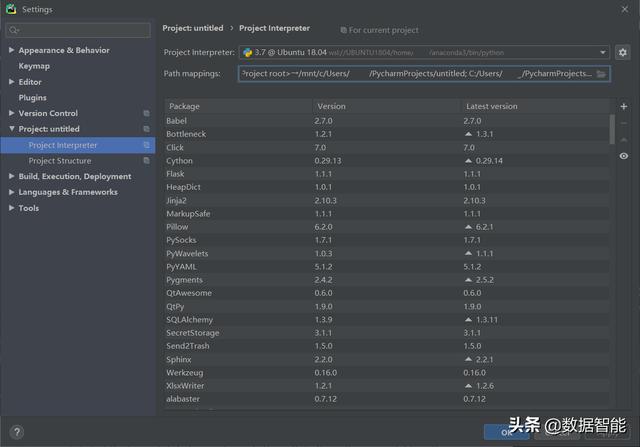Open path mappings folder browse icon
Image resolution: width=640 pixels, height=447 pixels.
click(x=601, y=74)
